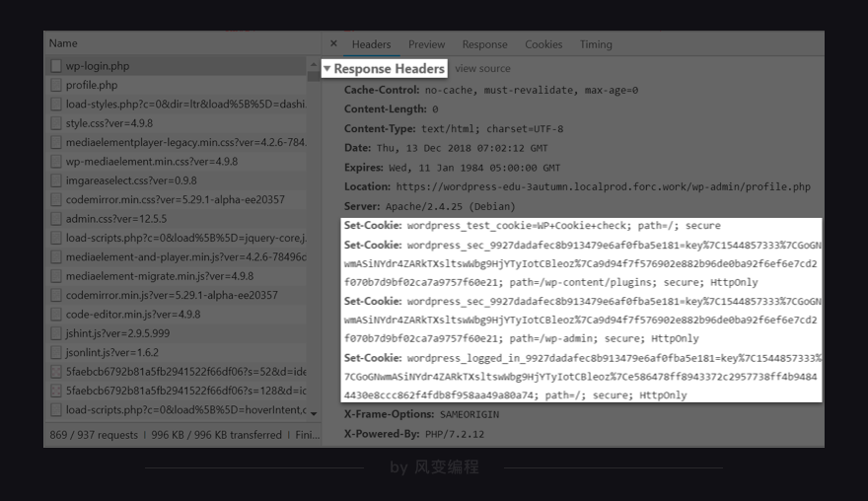Select the admin.css?ver=12.5.5 request
This screenshot has height=501, width=868.
176,219
